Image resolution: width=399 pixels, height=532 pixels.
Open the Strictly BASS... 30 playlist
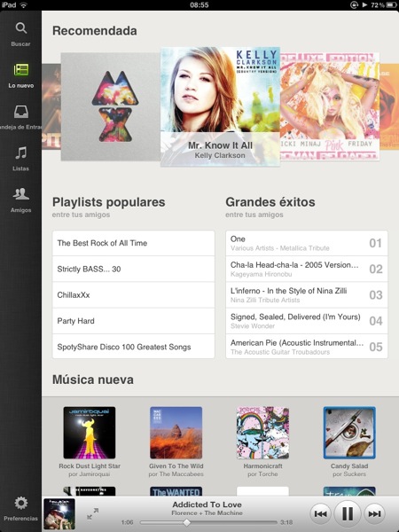[x=134, y=269]
